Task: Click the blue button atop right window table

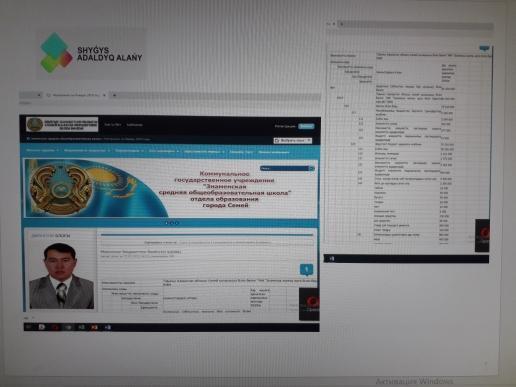Action: tap(484, 48)
